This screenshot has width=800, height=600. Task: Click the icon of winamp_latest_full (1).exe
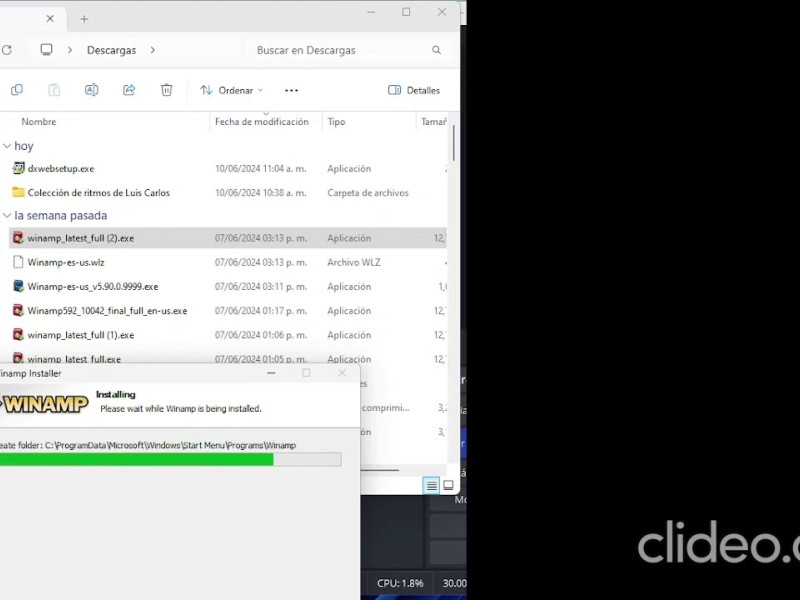tap(18, 334)
